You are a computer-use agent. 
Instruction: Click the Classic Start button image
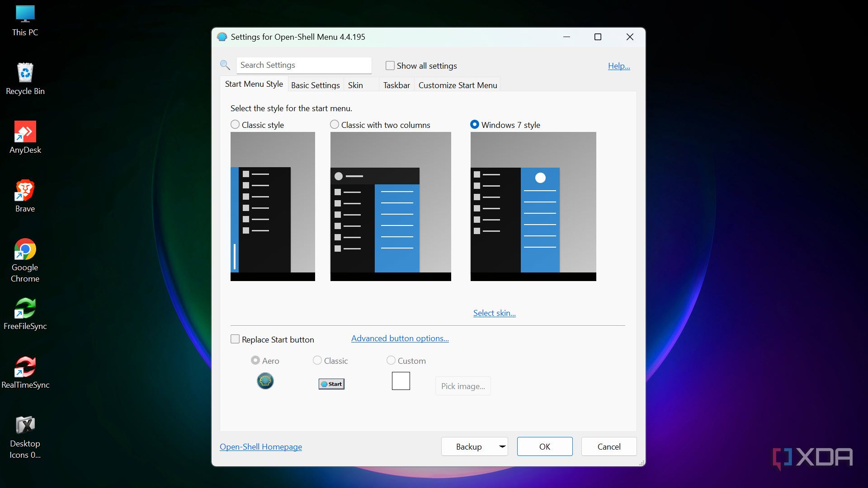(331, 384)
